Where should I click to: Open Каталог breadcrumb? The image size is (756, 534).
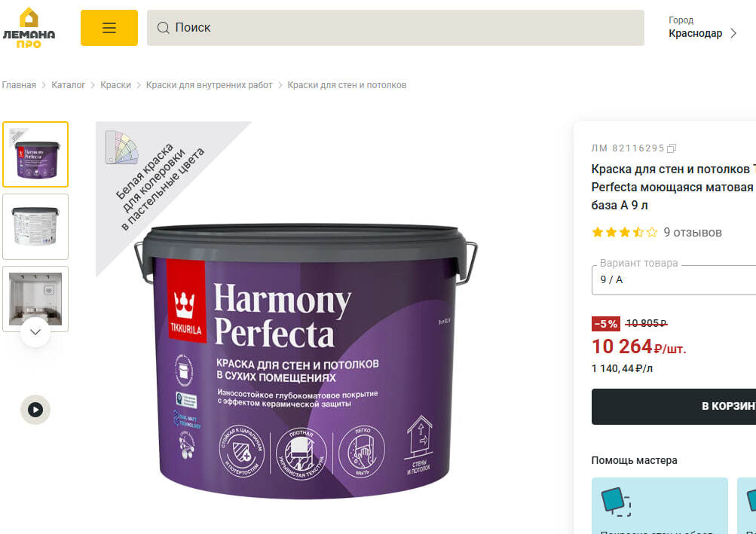[x=68, y=85]
